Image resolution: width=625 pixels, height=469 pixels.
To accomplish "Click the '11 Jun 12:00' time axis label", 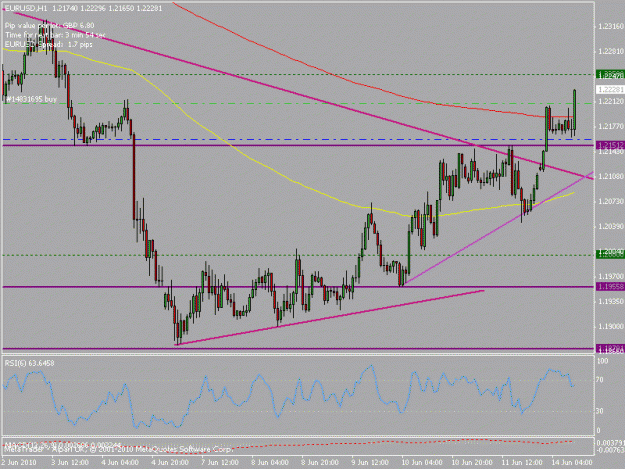I will (522, 463).
